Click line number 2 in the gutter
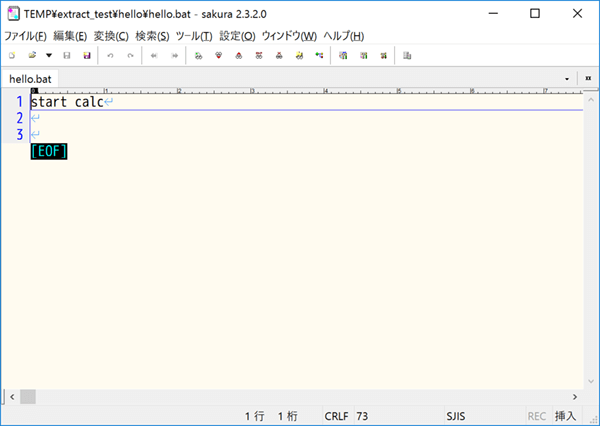The image size is (600, 426). tap(19, 118)
